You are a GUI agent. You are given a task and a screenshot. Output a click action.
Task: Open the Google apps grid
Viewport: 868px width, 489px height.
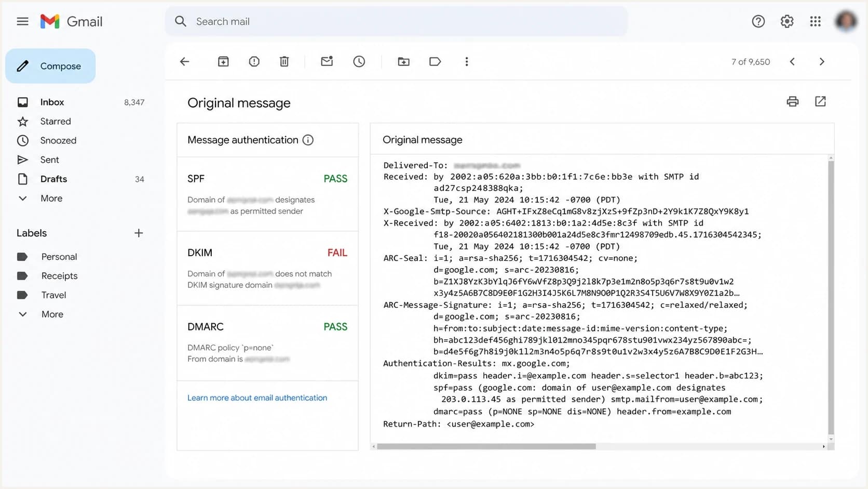point(815,21)
